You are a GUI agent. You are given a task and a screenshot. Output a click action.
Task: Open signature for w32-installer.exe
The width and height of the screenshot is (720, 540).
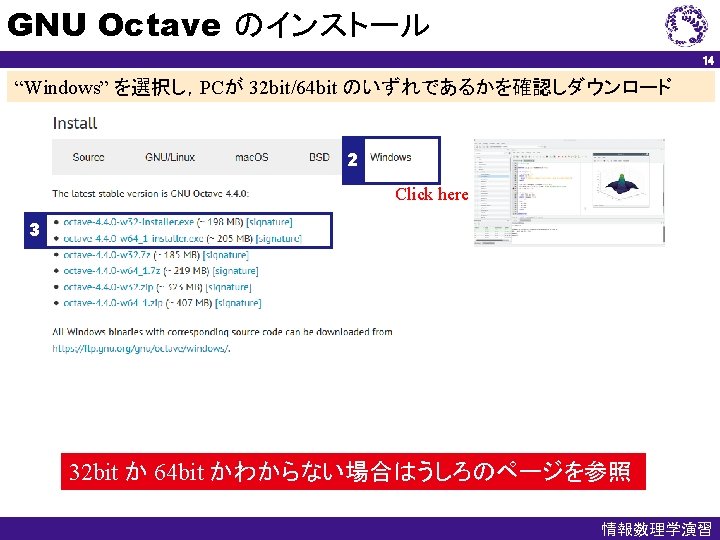click(269, 222)
